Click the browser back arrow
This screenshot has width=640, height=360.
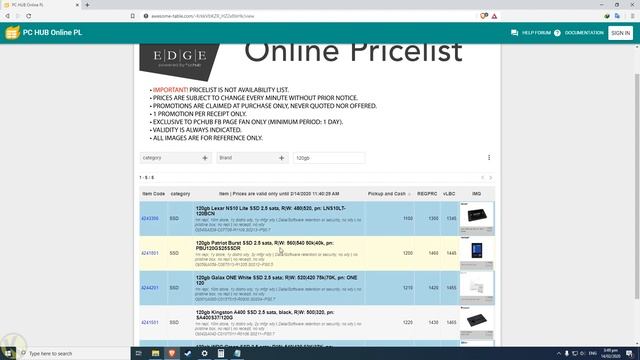7,16
